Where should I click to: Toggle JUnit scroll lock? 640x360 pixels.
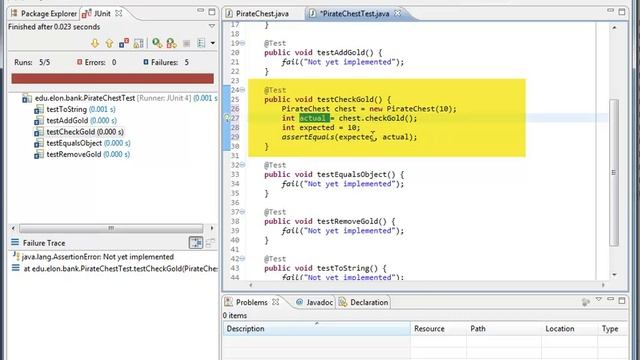click(x=139, y=43)
